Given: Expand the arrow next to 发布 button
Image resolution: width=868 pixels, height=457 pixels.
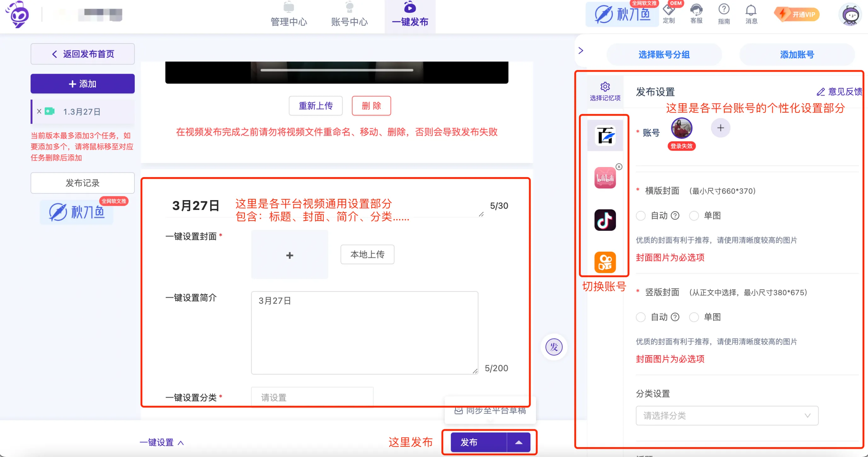Looking at the screenshot, I should (x=519, y=442).
